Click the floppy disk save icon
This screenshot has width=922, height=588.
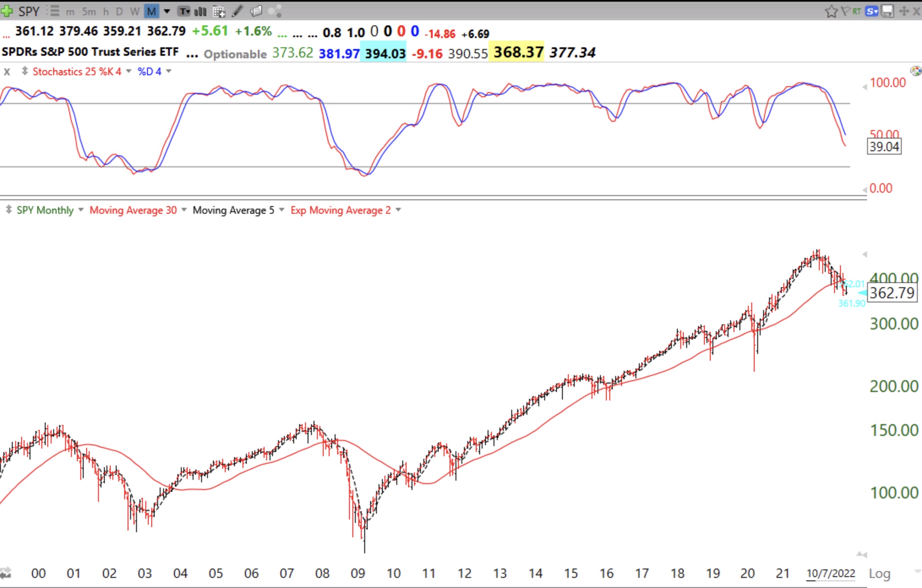pyautogui.click(x=887, y=11)
